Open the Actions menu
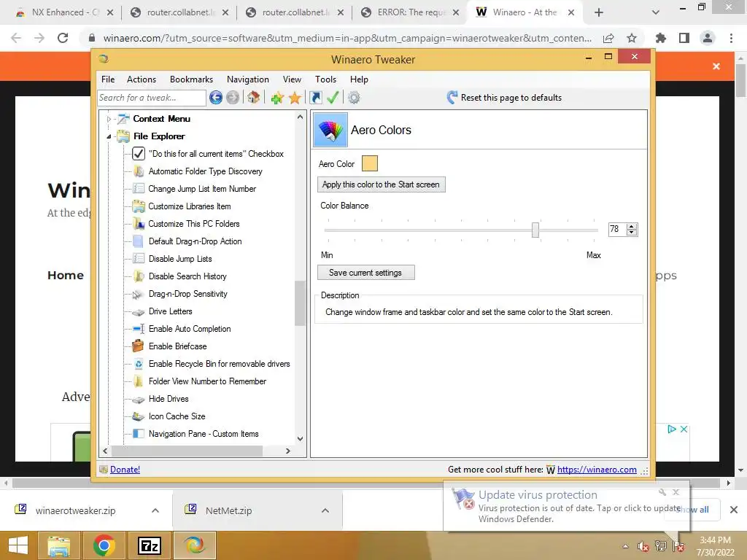The height and width of the screenshot is (560, 747). (x=142, y=79)
